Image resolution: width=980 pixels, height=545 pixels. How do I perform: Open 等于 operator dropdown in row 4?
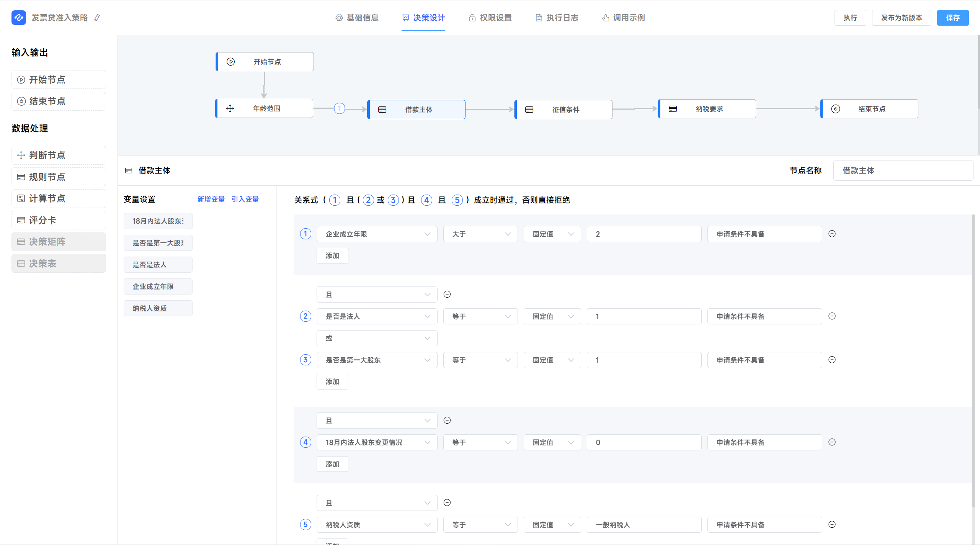[480, 442]
